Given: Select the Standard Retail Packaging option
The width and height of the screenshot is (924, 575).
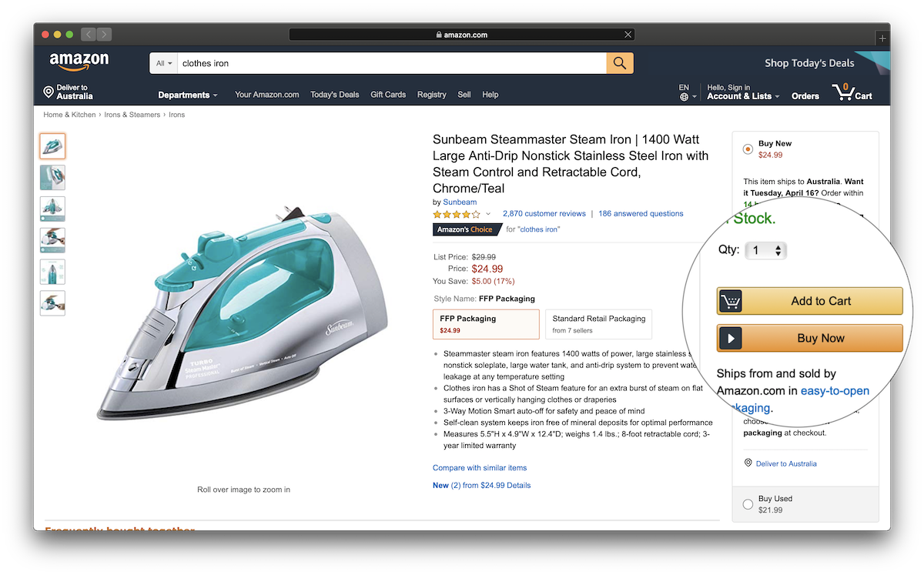Looking at the screenshot, I should [598, 323].
